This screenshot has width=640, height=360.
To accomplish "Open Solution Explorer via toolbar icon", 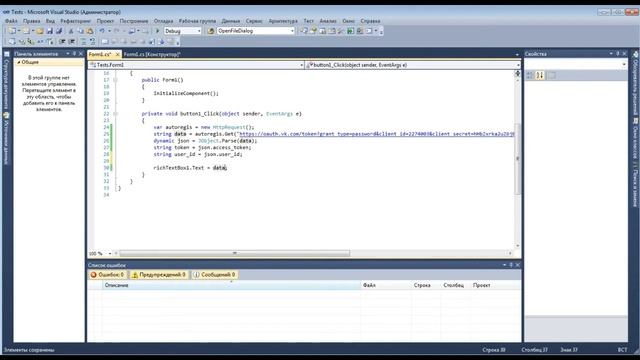I will (x=304, y=31).
